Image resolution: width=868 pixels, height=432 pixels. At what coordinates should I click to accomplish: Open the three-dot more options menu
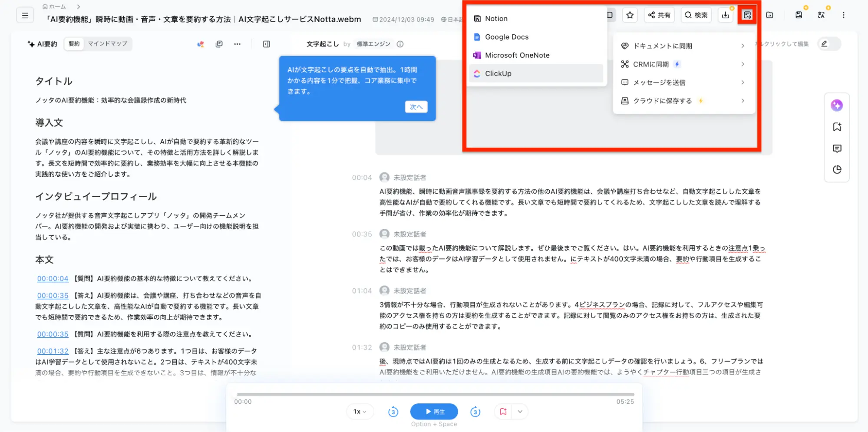tap(843, 15)
